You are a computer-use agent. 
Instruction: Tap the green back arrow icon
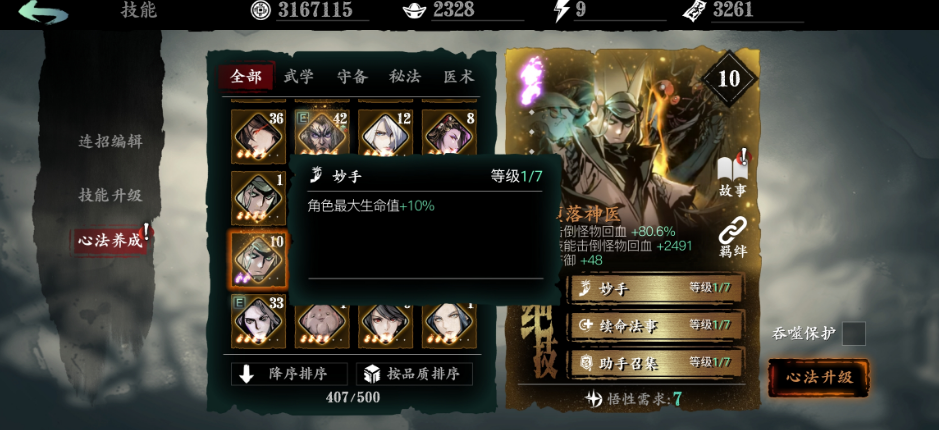click(x=43, y=11)
